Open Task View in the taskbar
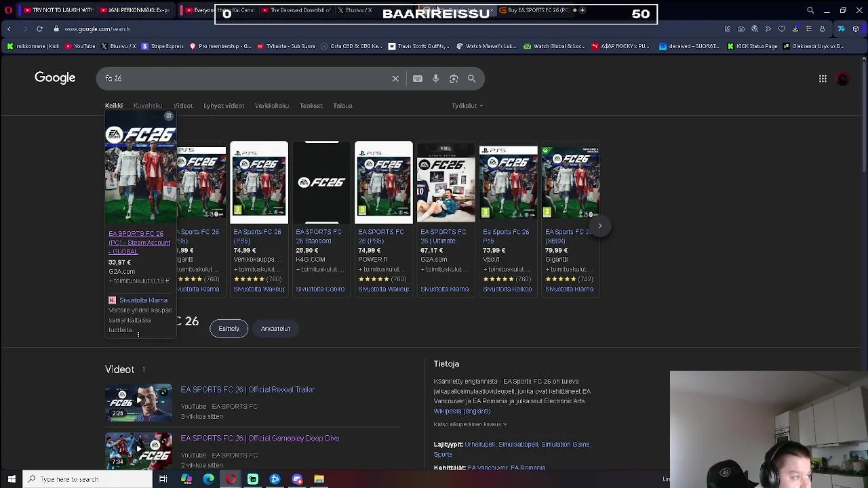Screen dimensions: 868x488 point(163,479)
